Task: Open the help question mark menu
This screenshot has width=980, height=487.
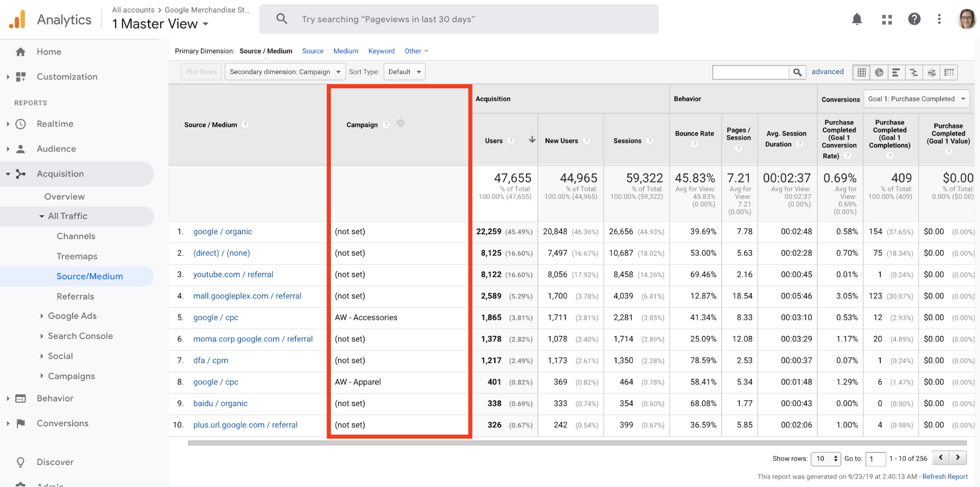Action: 914,19
